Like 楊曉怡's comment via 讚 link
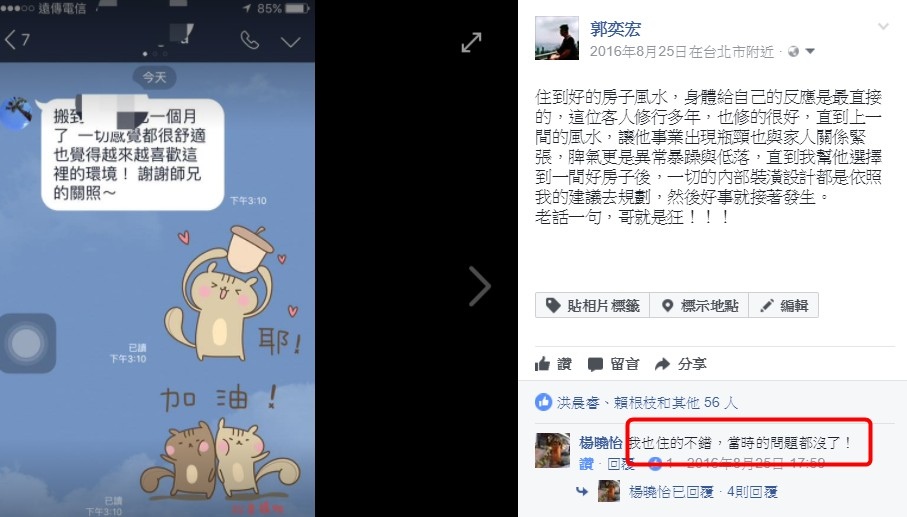Viewport: 907px width, 517px height. coord(586,464)
